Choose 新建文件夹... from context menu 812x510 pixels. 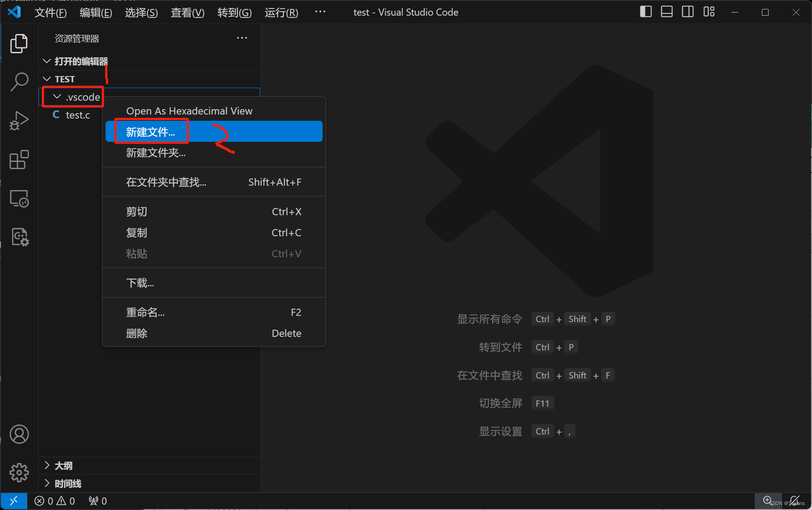[x=214, y=153]
